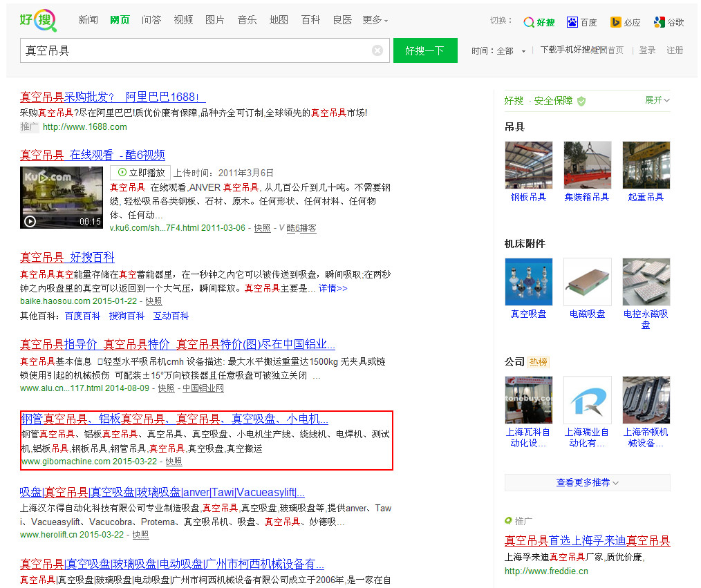
Task: Open the www.freddie.cn ad URL
Action: (x=546, y=571)
